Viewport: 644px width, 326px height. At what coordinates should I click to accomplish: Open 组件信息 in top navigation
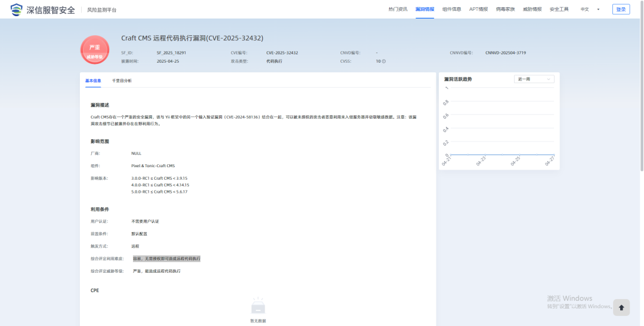[x=451, y=9]
